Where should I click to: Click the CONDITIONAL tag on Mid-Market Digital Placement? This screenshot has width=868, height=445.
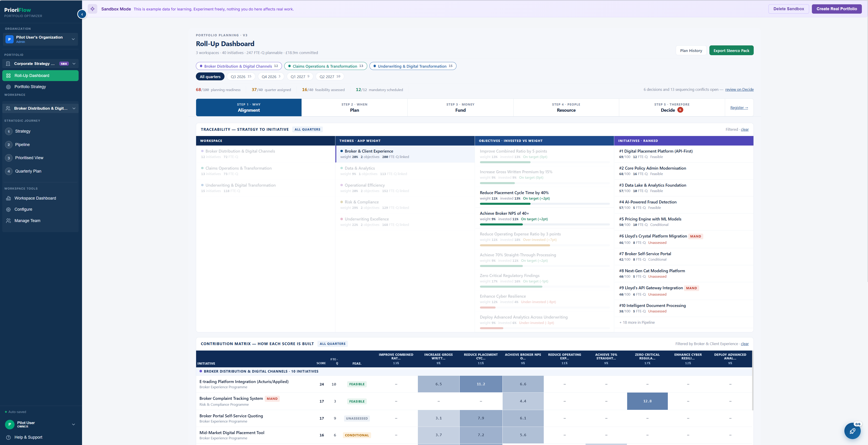click(357, 435)
